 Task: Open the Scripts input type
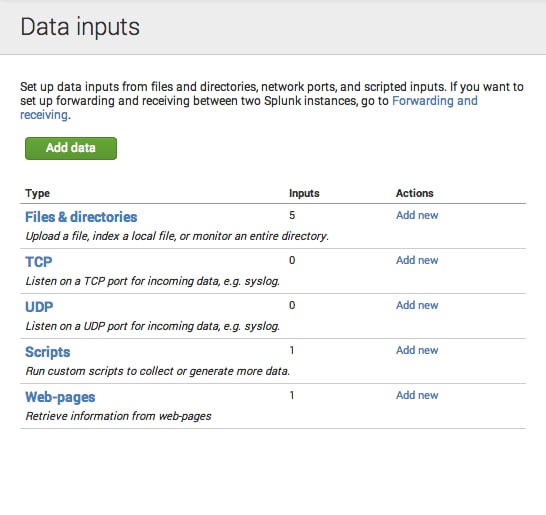coord(48,352)
